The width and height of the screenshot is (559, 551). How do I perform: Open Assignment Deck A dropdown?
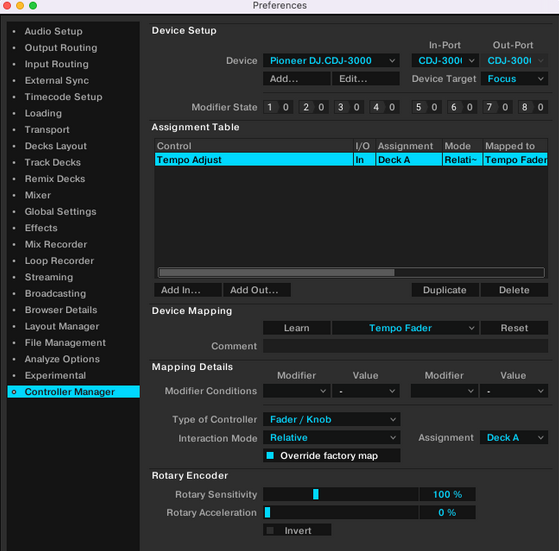514,438
